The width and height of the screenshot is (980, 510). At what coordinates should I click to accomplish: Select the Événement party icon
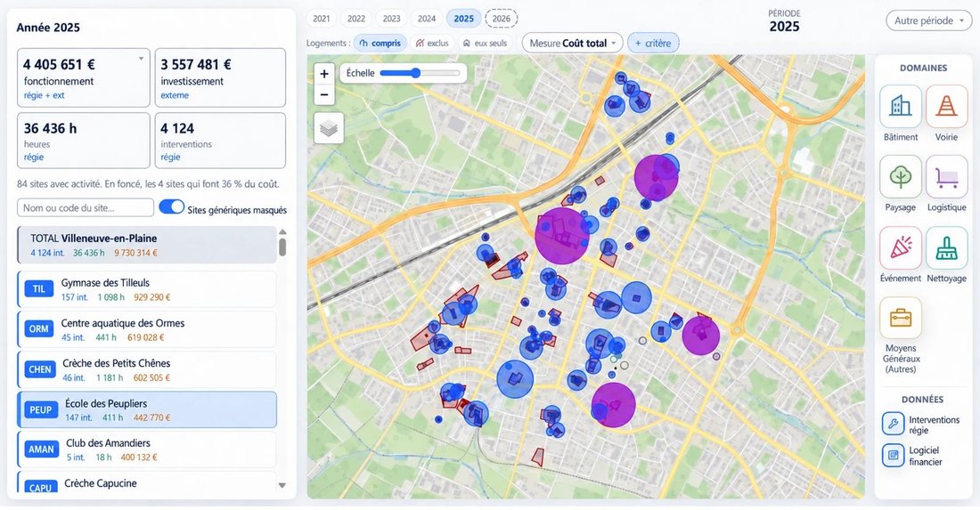pyautogui.click(x=900, y=247)
